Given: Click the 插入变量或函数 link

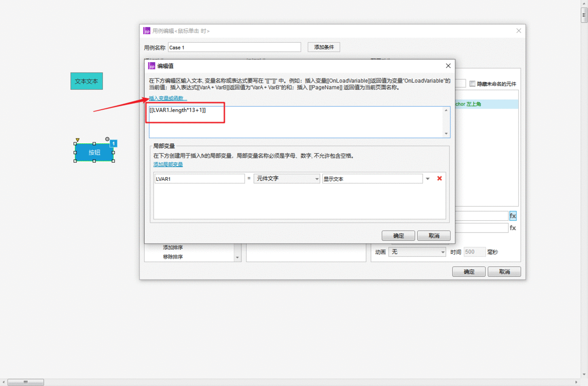Looking at the screenshot, I should pos(168,98).
